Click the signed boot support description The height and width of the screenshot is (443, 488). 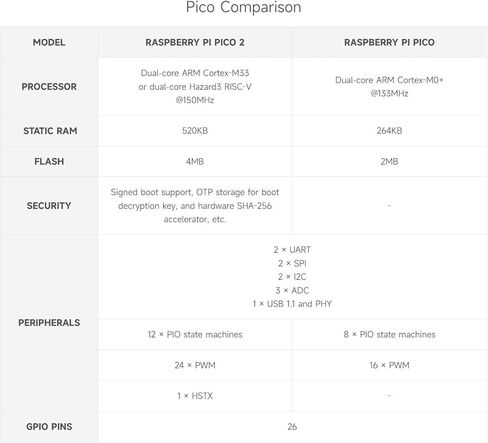point(195,206)
